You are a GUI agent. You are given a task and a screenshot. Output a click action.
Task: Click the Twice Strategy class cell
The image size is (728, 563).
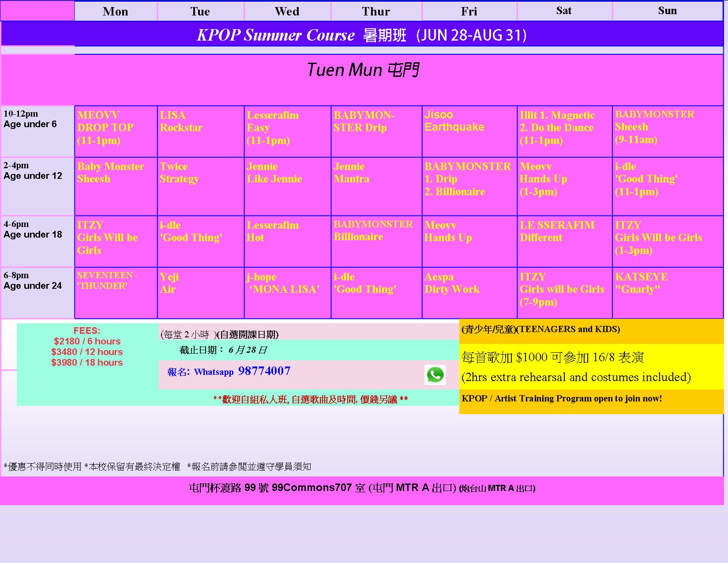pos(201,186)
